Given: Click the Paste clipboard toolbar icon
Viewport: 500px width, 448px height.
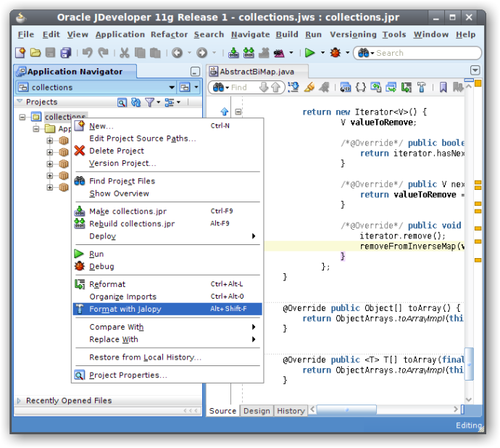Looking at the screenshot, I should pyautogui.click(x=155, y=53).
